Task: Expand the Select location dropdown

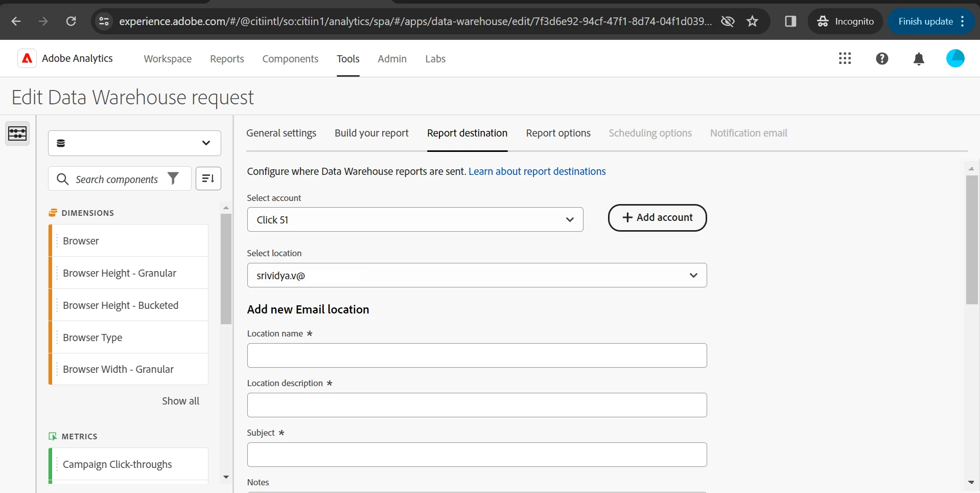Action: 477,275
